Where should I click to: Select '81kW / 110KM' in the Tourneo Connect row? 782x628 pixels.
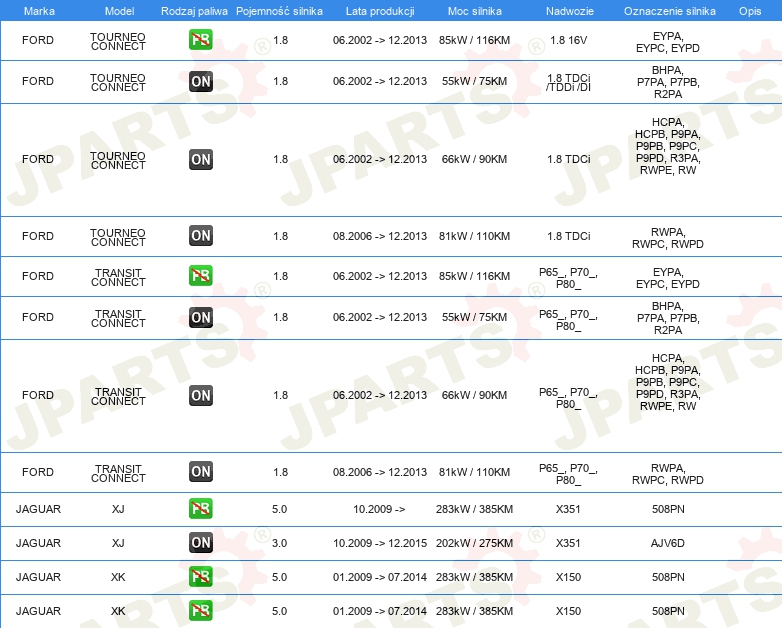[474, 236]
